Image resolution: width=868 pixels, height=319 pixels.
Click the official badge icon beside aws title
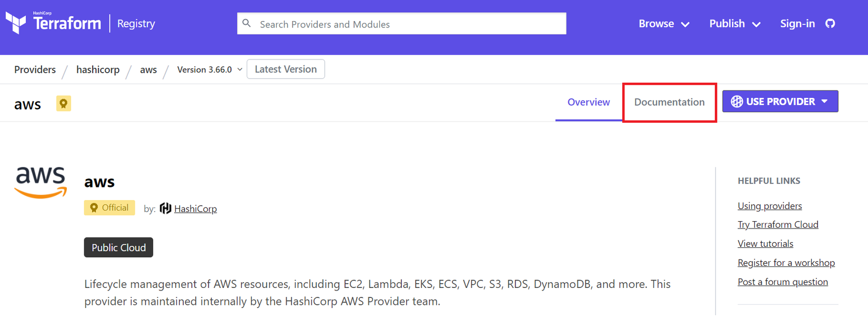coord(64,104)
